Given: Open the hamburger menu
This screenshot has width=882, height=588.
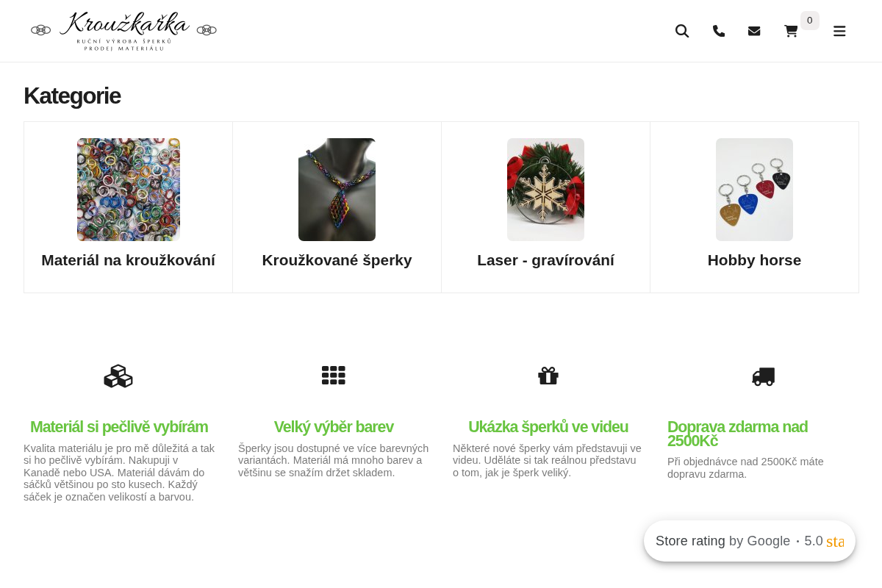Looking at the screenshot, I should [x=839, y=31].
